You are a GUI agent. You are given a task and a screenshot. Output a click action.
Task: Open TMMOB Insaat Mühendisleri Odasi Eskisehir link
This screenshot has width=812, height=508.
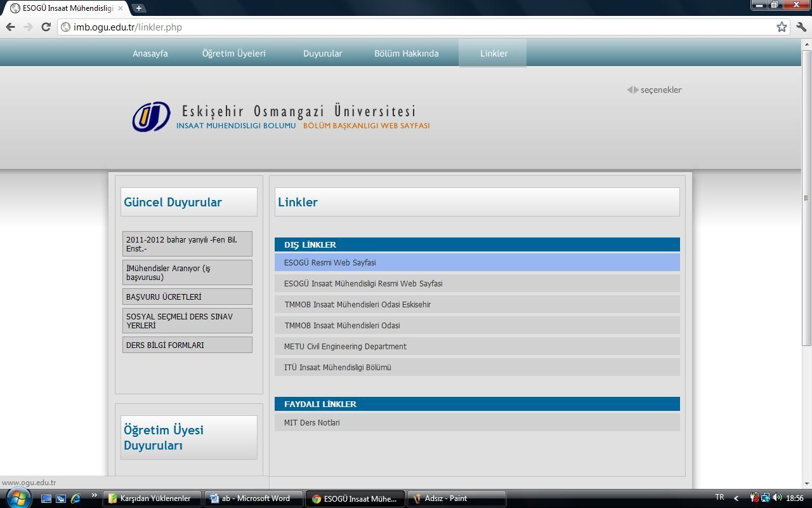pyautogui.click(x=477, y=304)
